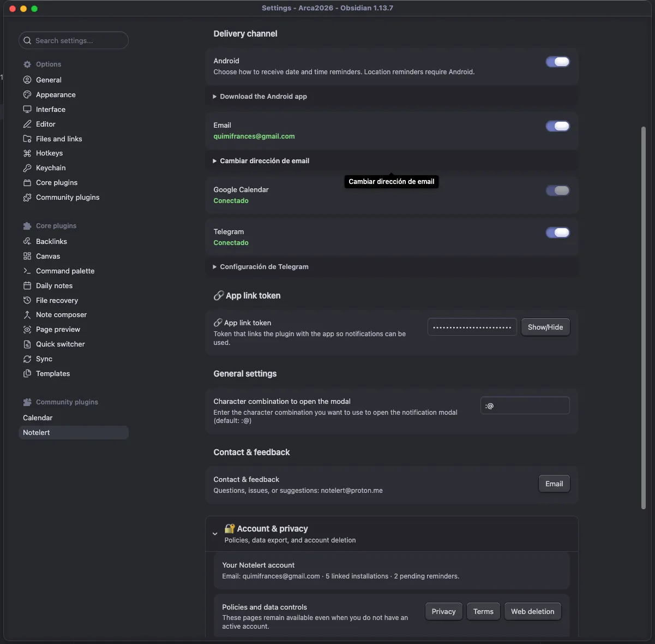
Task: Toggle the Android delivery channel switch
Action: click(x=557, y=62)
